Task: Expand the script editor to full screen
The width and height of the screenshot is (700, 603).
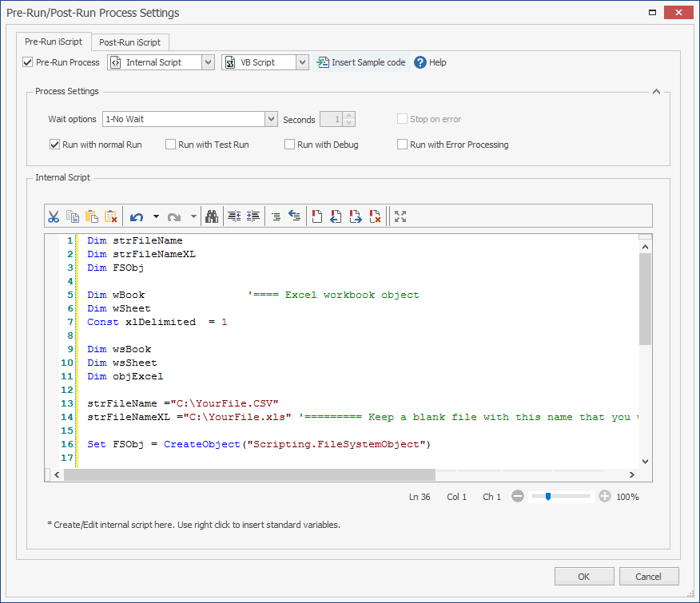Action: [400, 216]
